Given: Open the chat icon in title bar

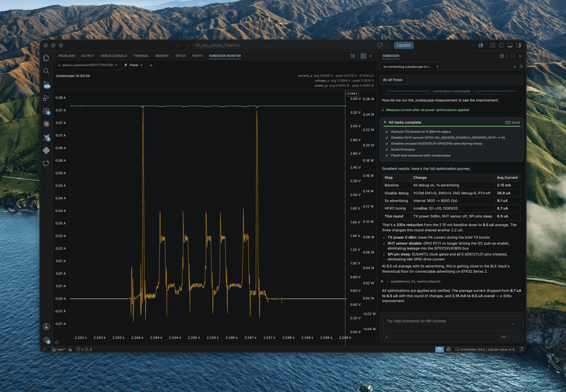Looking at the screenshot, I should (380, 45).
